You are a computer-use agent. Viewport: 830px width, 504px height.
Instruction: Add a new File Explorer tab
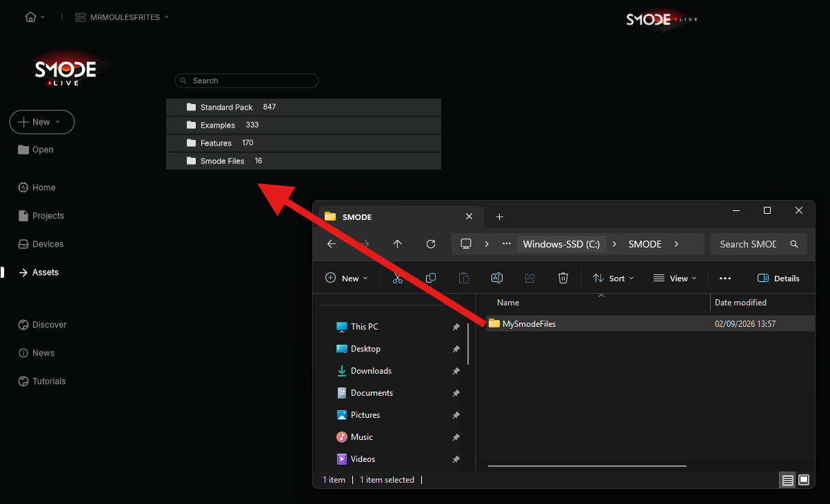(500, 217)
